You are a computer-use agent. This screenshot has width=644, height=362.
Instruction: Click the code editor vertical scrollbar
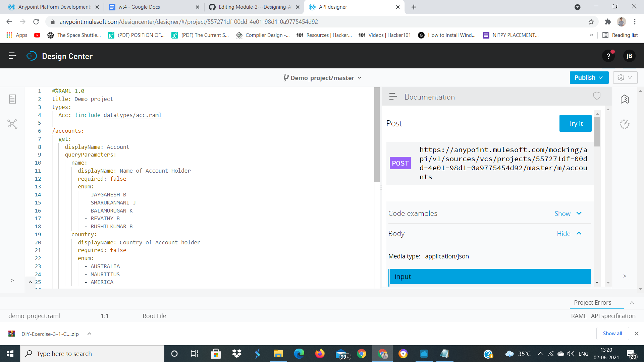pos(377,134)
